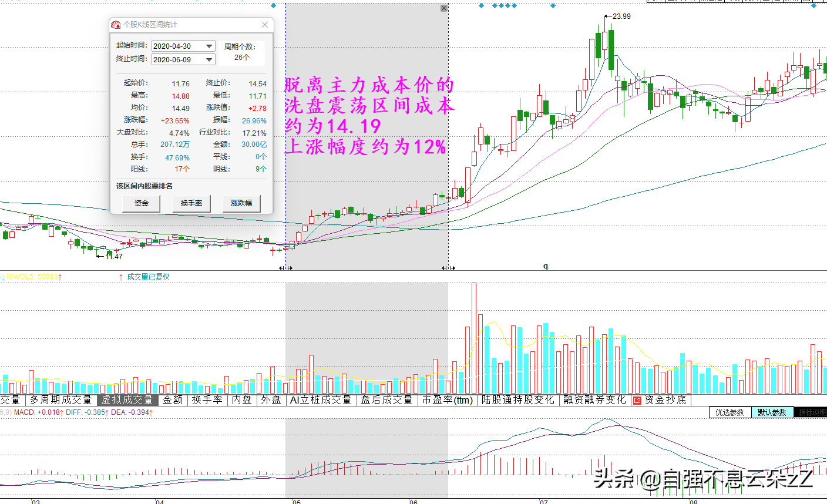Expand the 起始时间 date dropdown
This screenshot has height=504, width=827.
[209, 46]
